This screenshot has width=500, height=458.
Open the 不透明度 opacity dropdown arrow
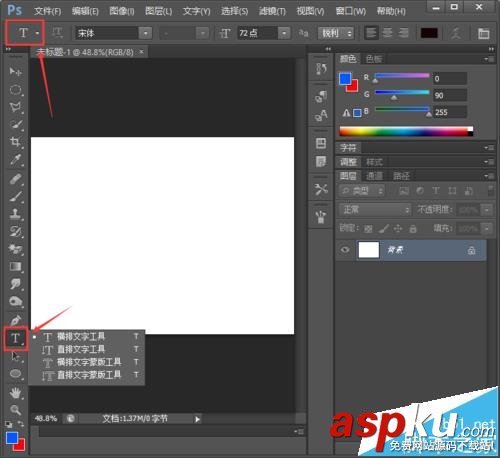(487, 210)
